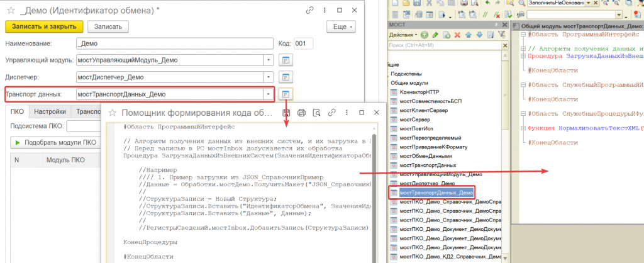The image size is (644, 263).
Task: Click code helper icon beside Диспетчер field
Action: [x=286, y=77]
